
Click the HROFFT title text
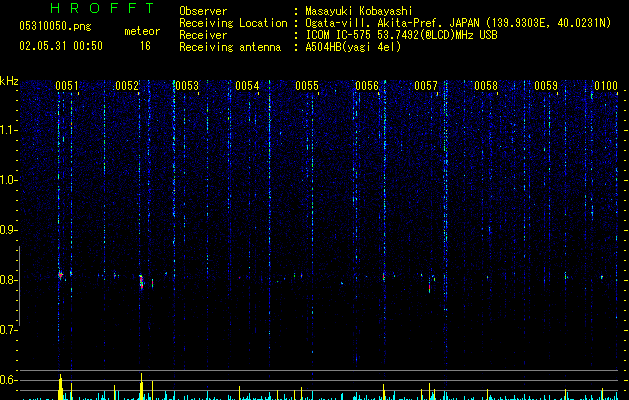point(103,8)
